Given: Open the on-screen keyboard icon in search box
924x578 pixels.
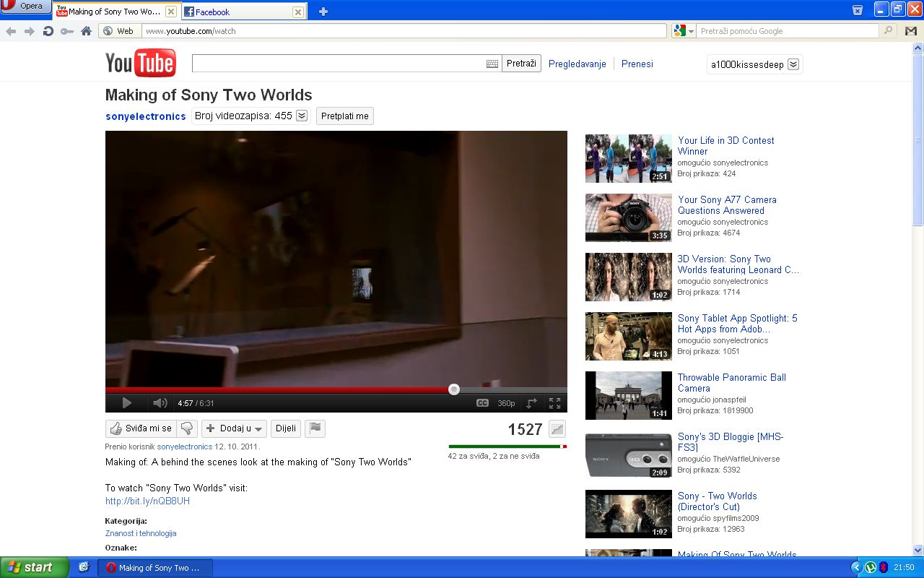Looking at the screenshot, I should point(492,64).
